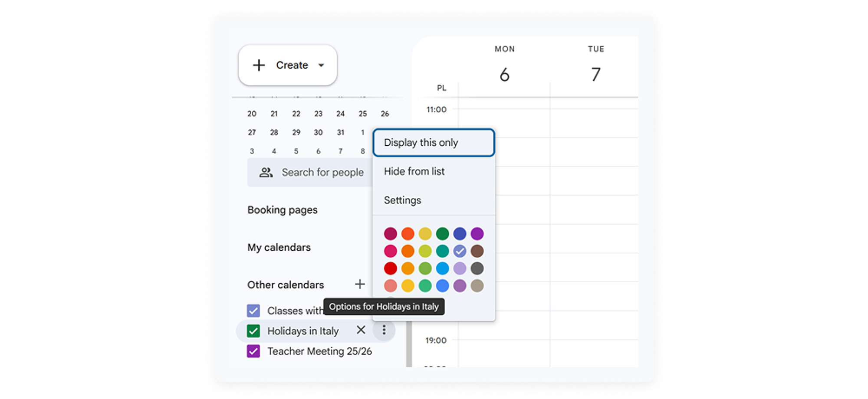The height and width of the screenshot is (399, 868).
Task: Click date 3 in mini calendar
Action: tap(252, 151)
